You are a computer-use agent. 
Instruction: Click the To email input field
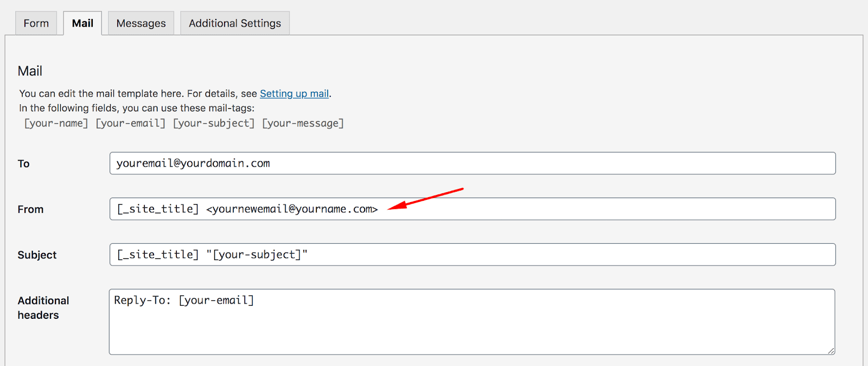coord(472,163)
